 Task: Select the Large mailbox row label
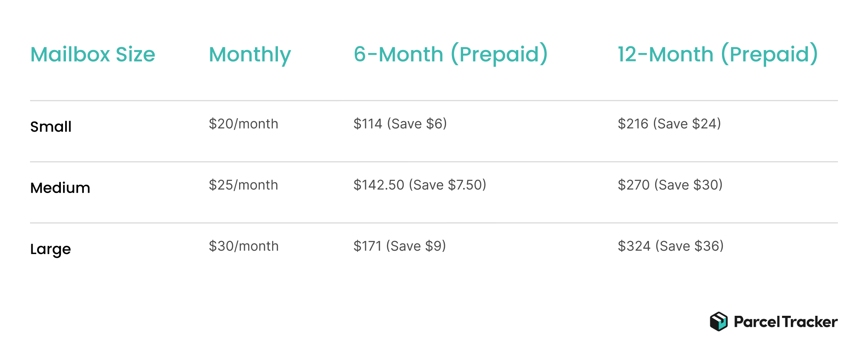coord(50,250)
